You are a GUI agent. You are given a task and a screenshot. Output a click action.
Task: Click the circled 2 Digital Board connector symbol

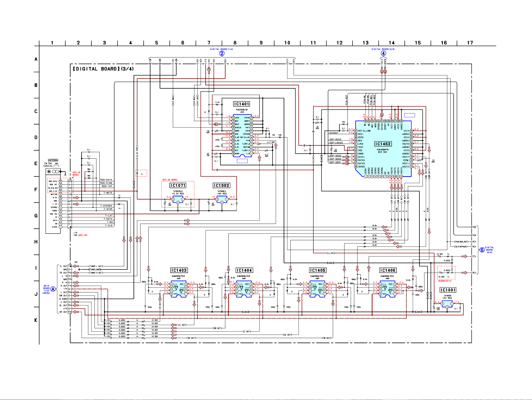click(x=222, y=53)
